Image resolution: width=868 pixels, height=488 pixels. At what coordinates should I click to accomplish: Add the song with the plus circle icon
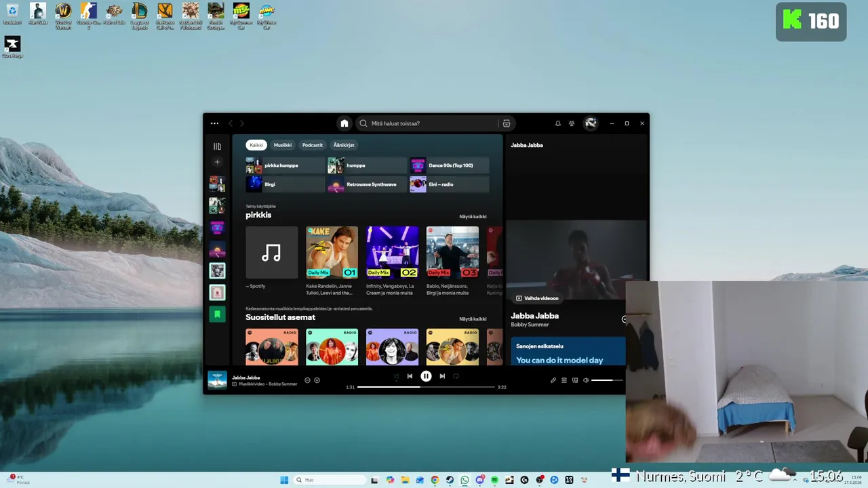click(x=317, y=380)
